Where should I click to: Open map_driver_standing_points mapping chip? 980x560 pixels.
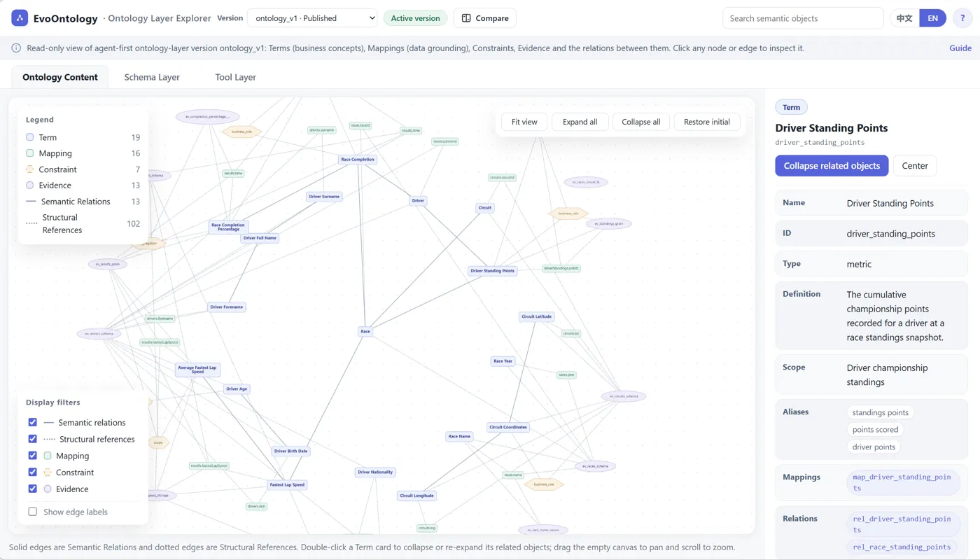903,482
